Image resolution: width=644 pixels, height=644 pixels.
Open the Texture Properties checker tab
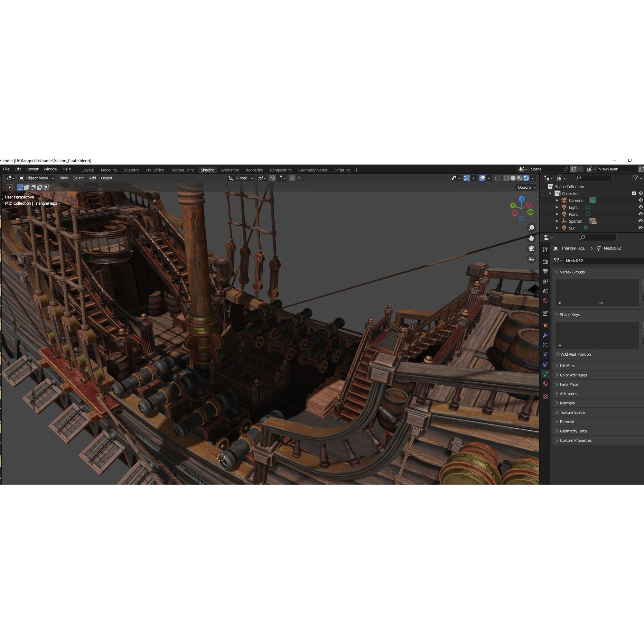tap(545, 395)
